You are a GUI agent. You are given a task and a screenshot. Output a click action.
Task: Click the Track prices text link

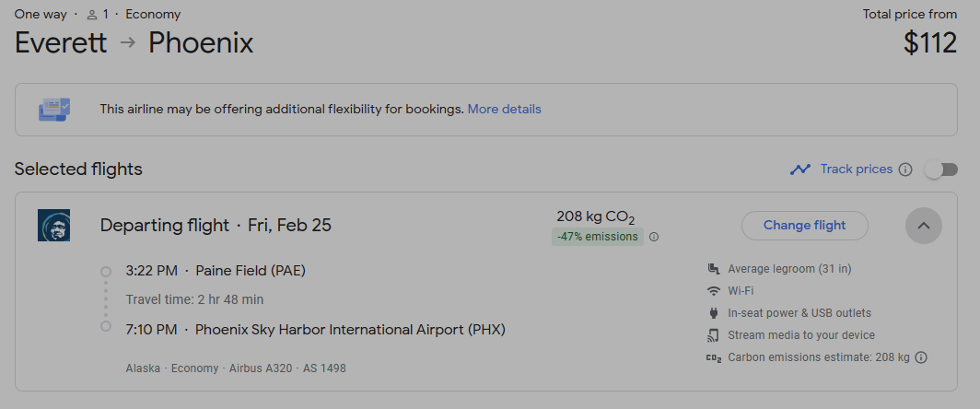(x=856, y=169)
